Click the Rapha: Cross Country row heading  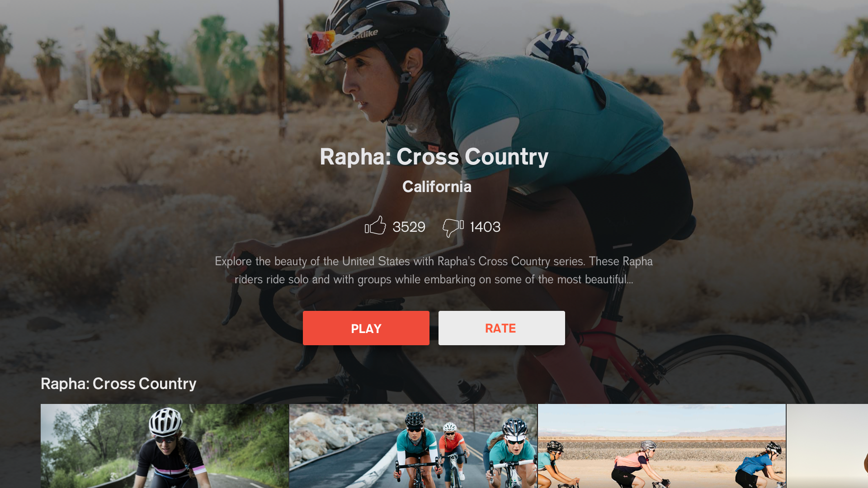click(118, 384)
